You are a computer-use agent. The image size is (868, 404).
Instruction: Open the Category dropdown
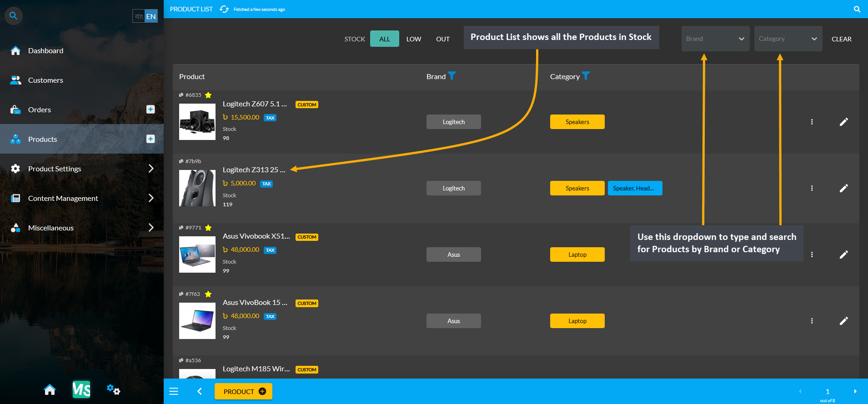click(788, 39)
